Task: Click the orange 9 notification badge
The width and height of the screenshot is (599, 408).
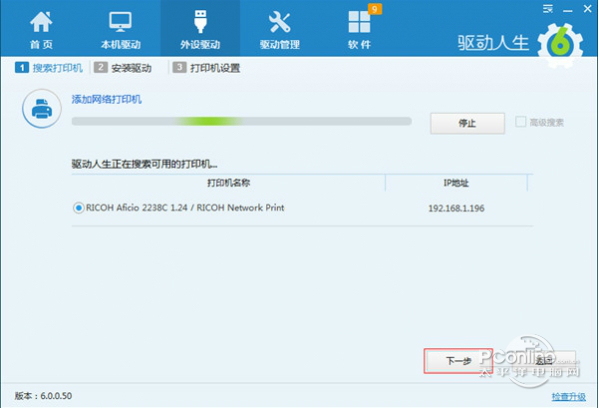Action: (x=374, y=9)
